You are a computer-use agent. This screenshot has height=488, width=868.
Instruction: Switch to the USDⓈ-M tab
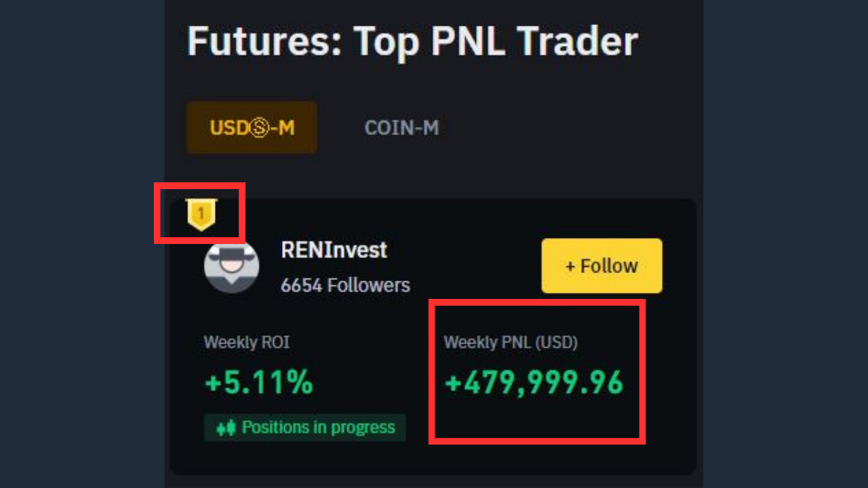(252, 127)
